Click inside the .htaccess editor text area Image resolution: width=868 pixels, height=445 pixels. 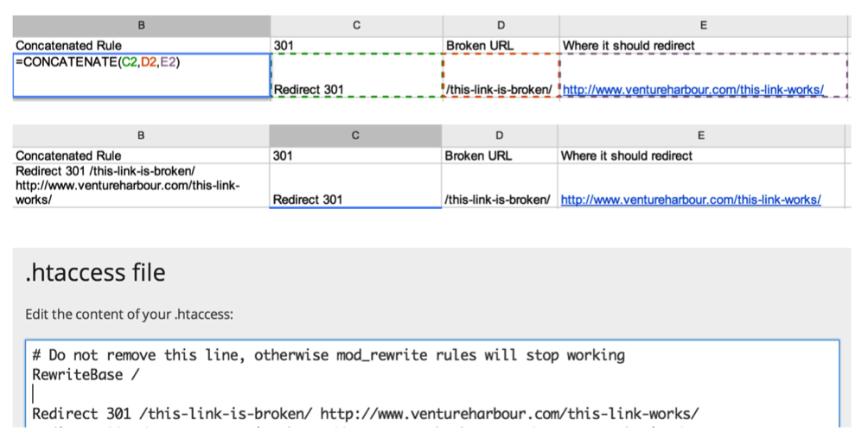click(x=432, y=384)
